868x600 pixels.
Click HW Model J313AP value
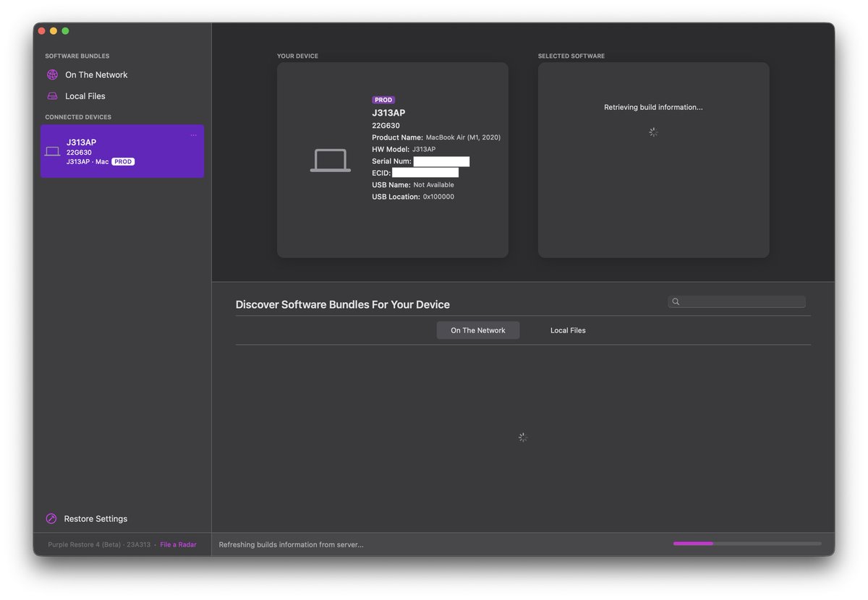[424, 149]
